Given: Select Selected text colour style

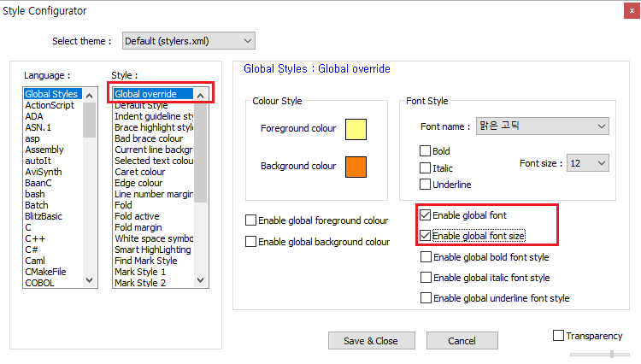Looking at the screenshot, I should click(153, 161).
